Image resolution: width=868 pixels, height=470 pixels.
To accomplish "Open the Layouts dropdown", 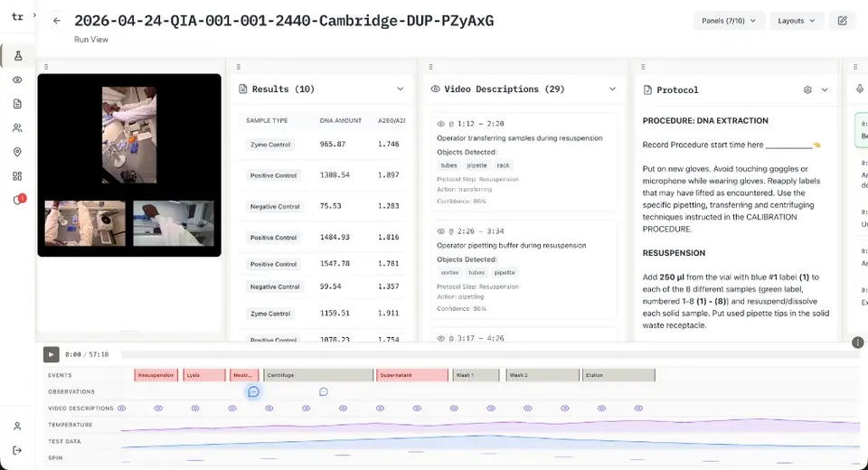I will 797,21.
